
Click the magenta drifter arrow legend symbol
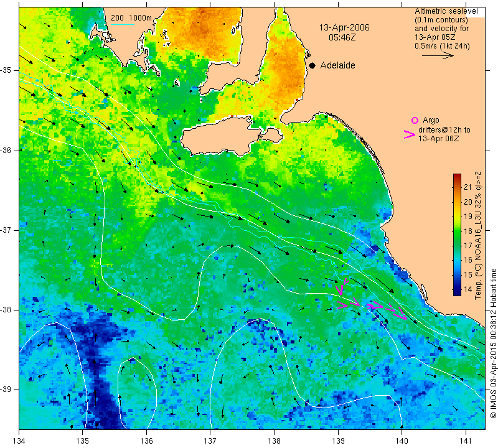410,134
